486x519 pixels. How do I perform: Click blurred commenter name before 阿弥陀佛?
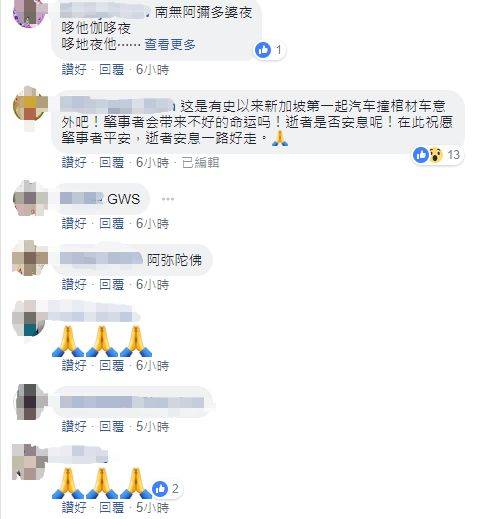point(101,259)
